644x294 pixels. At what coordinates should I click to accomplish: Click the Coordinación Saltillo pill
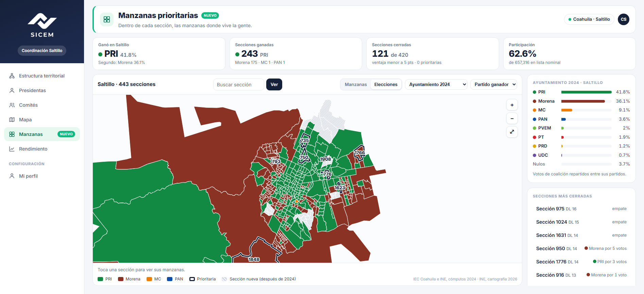42,51
